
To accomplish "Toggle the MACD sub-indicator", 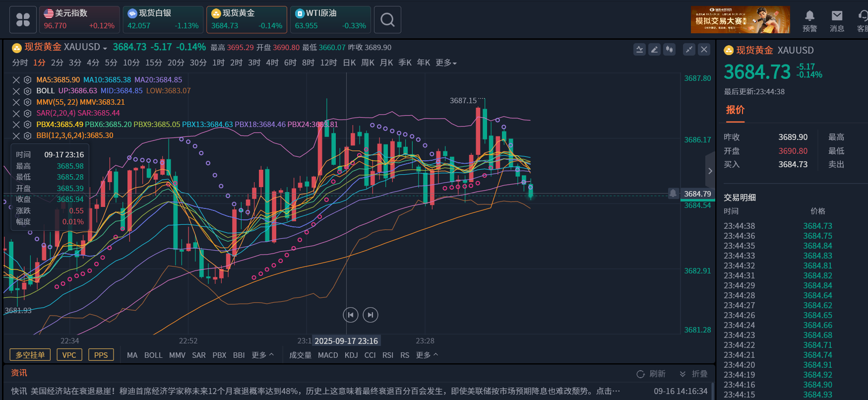I will pyautogui.click(x=328, y=355).
